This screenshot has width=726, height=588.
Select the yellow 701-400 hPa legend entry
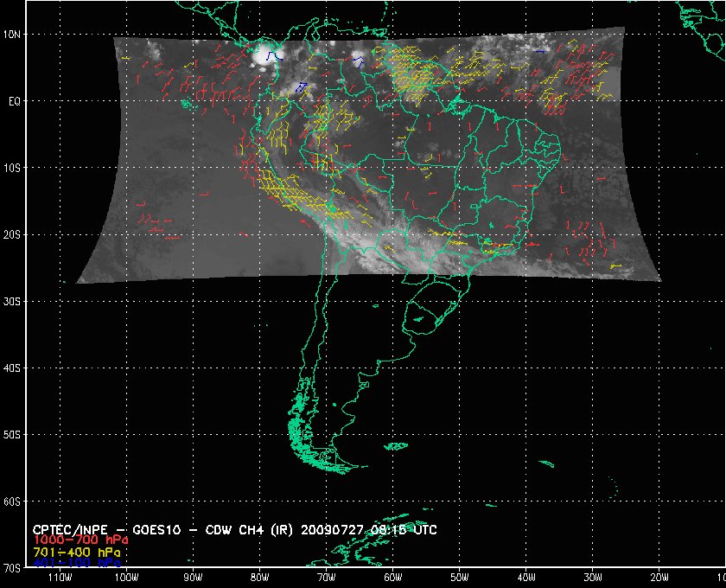click(76, 553)
